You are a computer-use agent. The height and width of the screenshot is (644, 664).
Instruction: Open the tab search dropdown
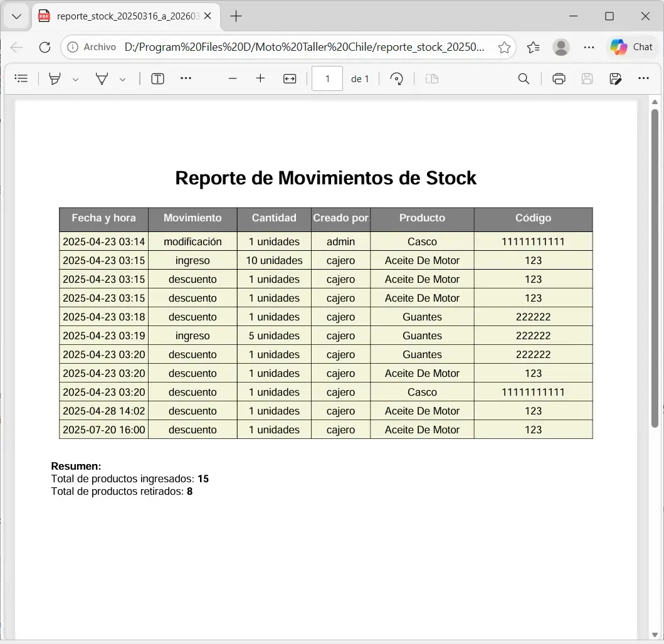pos(16,16)
